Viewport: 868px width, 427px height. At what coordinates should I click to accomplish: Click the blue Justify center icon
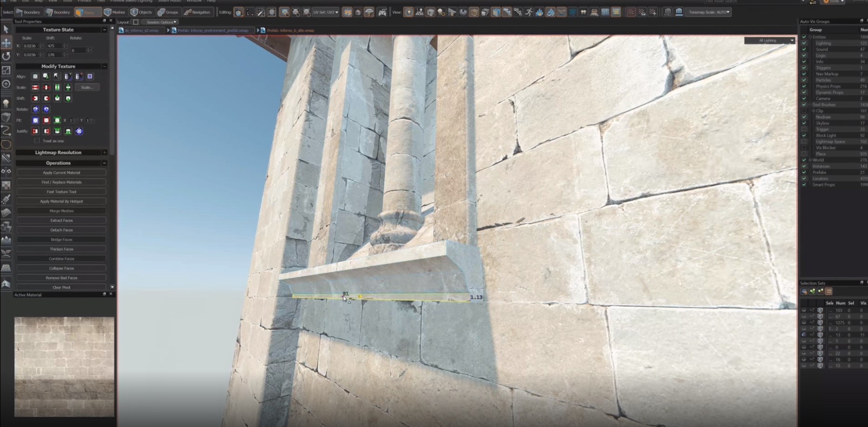pyautogui.click(x=79, y=131)
